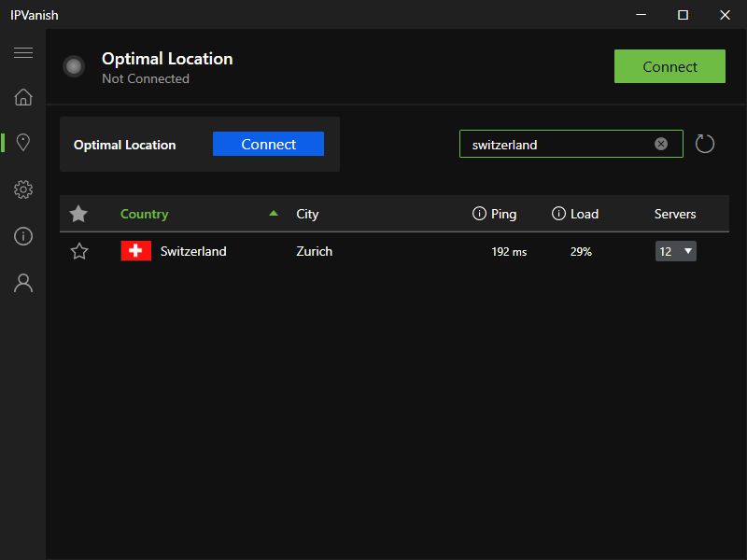Favorite the Switzerland Zurich server
The width and height of the screenshot is (747, 560).
pos(79,251)
